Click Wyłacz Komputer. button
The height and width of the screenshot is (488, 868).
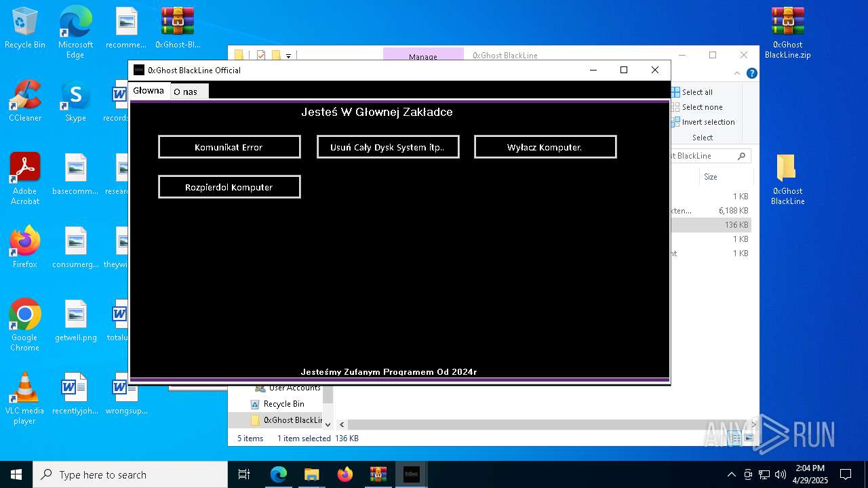[x=545, y=147]
